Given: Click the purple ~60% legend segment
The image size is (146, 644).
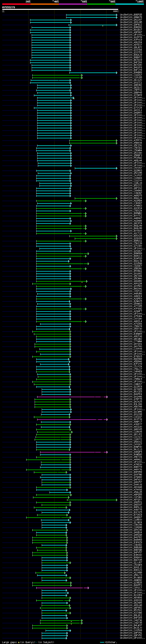Looking at the screenshot, I should (73, 4).
